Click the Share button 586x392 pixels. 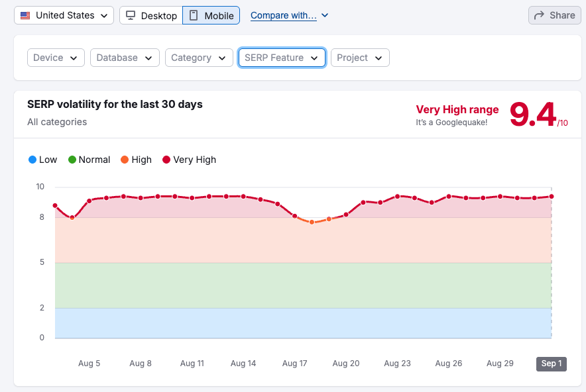click(555, 15)
